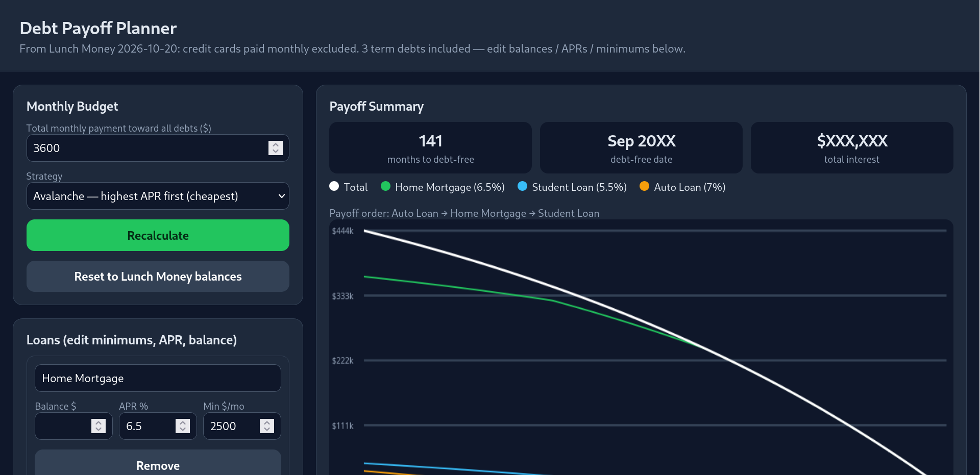
Task: Click the 'Payoff order' line of text
Action: (x=464, y=213)
